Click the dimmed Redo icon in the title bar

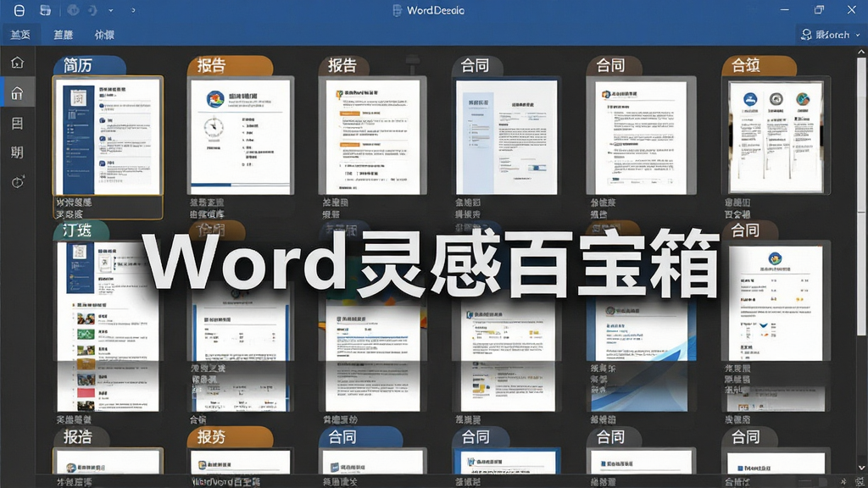pos(92,10)
